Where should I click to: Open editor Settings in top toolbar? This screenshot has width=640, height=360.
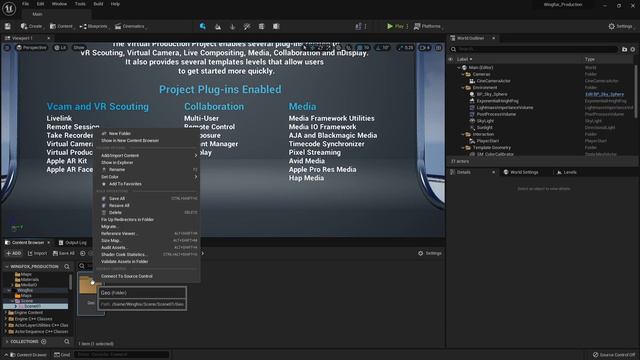[x=620, y=26]
